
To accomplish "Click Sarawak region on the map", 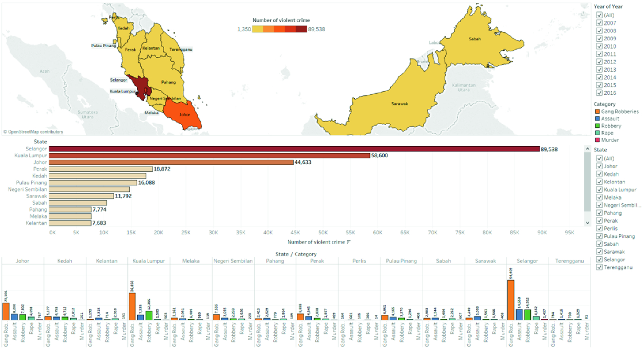I will 399,104.
